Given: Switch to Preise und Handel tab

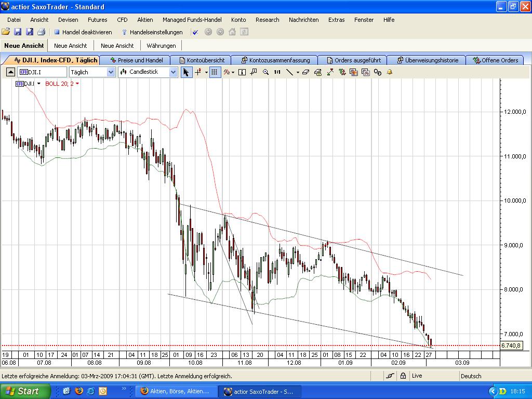Looking at the screenshot, I should click(136, 60).
